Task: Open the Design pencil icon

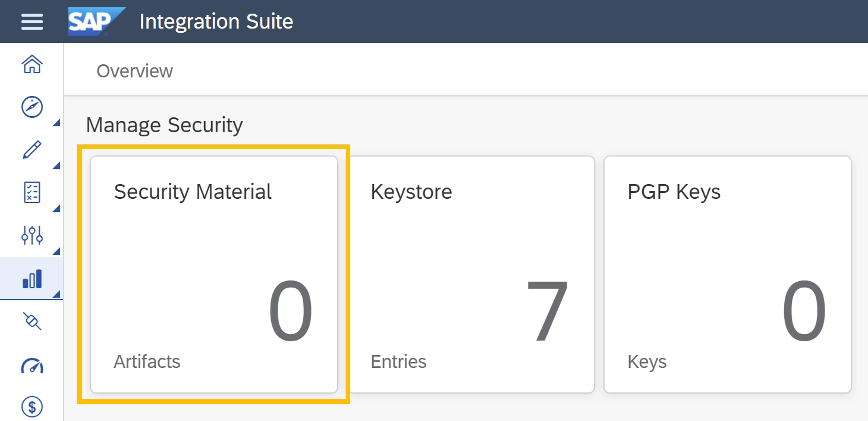Action: click(x=32, y=150)
